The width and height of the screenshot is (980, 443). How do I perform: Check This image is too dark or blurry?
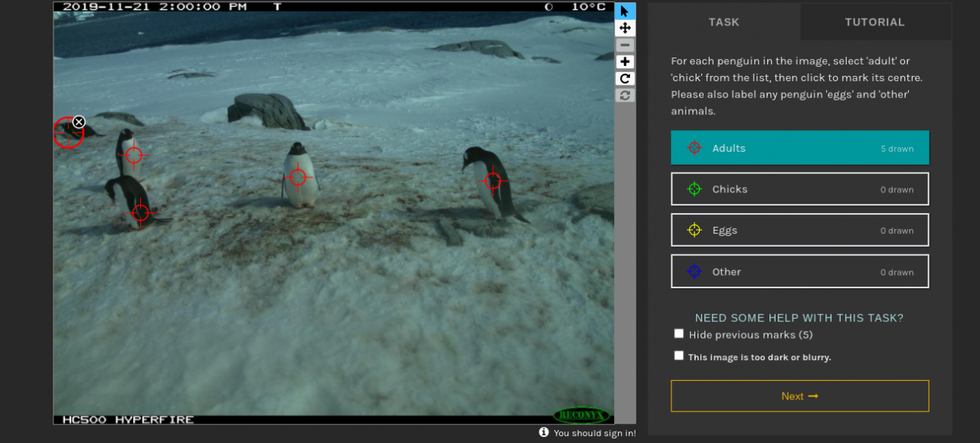click(678, 356)
